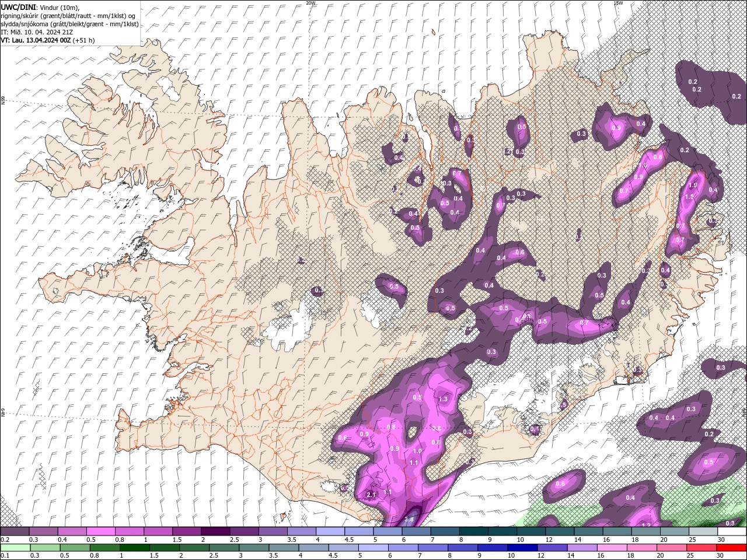Click the +51 h forecast offset text

click(84, 40)
